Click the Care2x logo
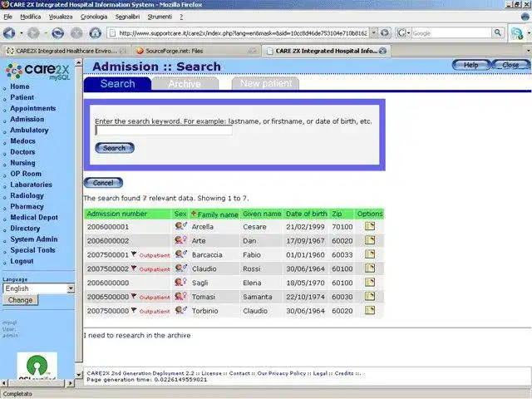Viewport: 532px width, 399px height. [37, 71]
